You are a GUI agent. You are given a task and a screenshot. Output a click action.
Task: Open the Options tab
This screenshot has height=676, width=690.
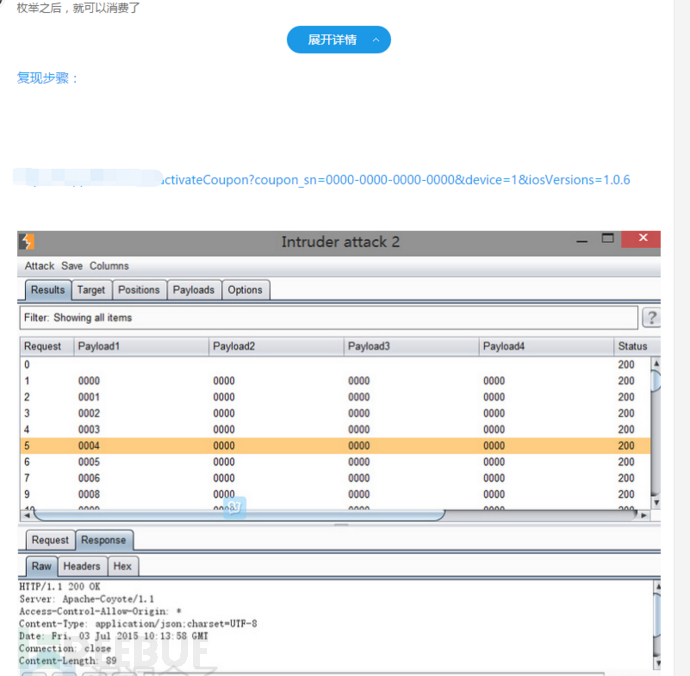pos(245,290)
